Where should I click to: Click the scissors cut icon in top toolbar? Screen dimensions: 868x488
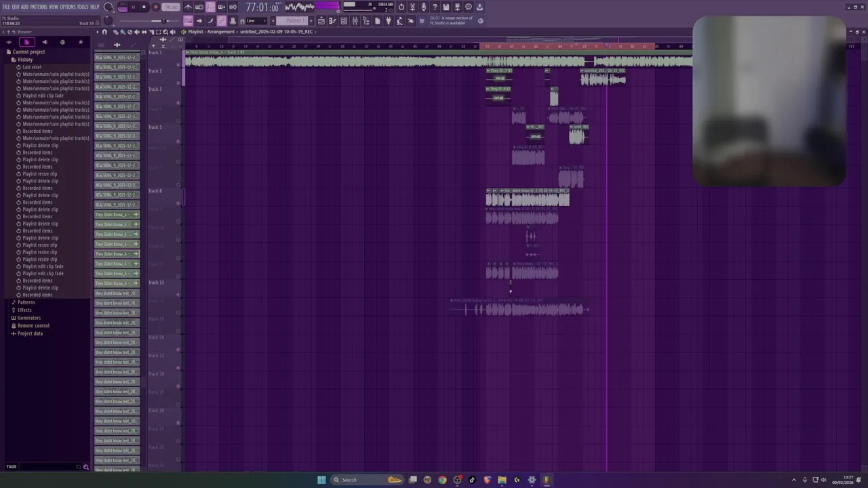pyautogui.click(x=412, y=7)
